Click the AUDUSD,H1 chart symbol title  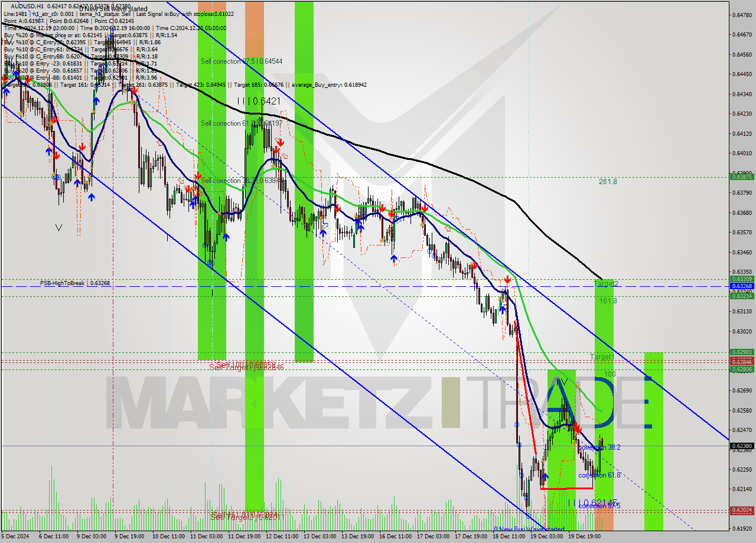[x=26, y=6]
